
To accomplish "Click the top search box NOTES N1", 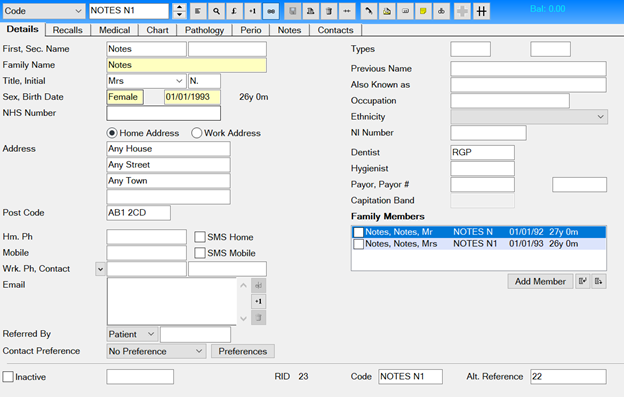I will (129, 11).
